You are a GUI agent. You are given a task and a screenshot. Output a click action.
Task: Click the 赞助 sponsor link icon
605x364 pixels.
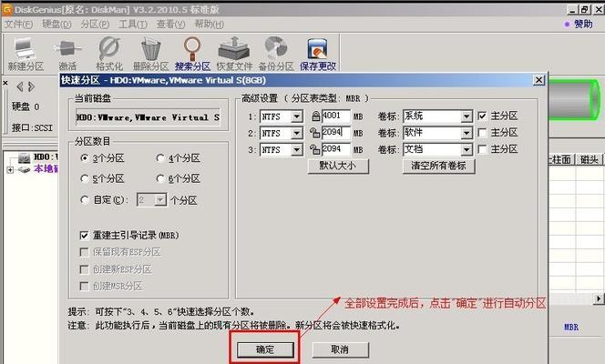click(x=567, y=25)
